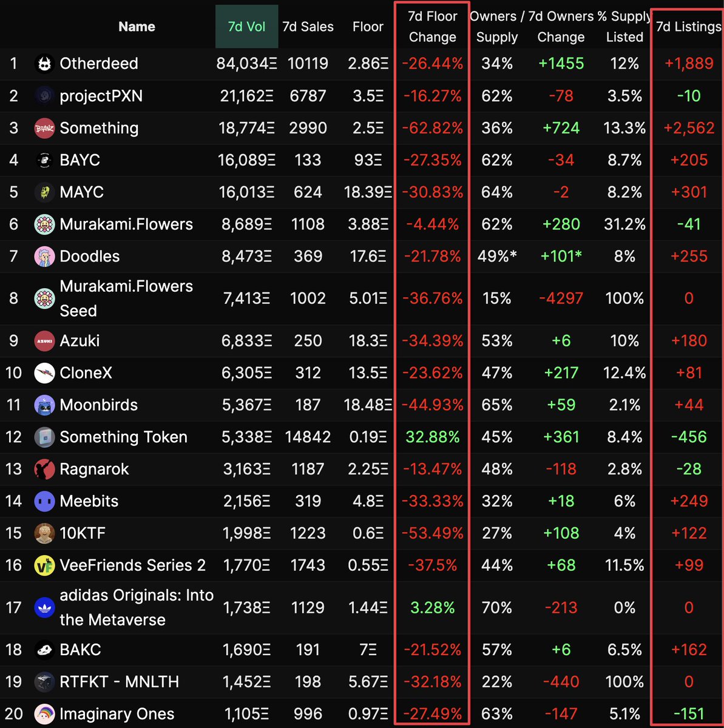Click the adidas Originals logo icon

[44, 608]
